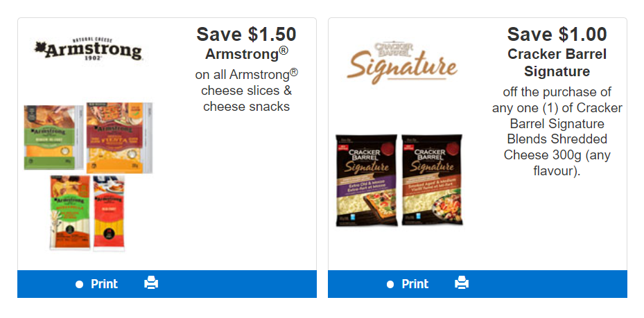This screenshot has width=644, height=318.
Task: Click the Armstrong Natural Cheese 1902 logo
Action: pyautogui.click(x=88, y=50)
